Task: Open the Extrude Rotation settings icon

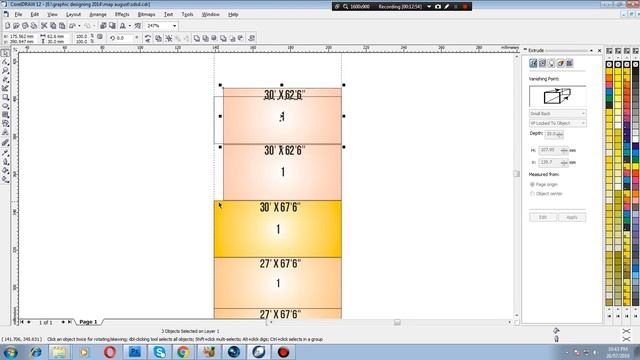Action: pyautogui.click(x=542, y=63)
